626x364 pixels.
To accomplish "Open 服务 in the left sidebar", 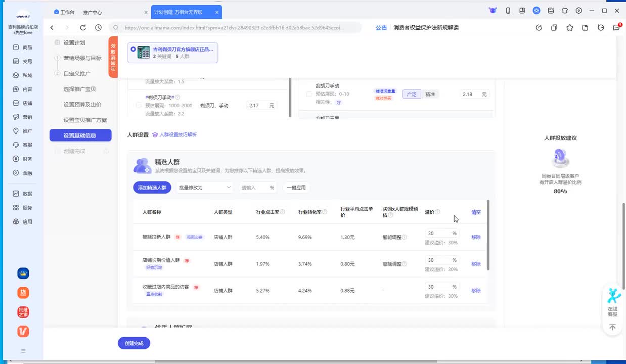I will (x=22, y=208).
